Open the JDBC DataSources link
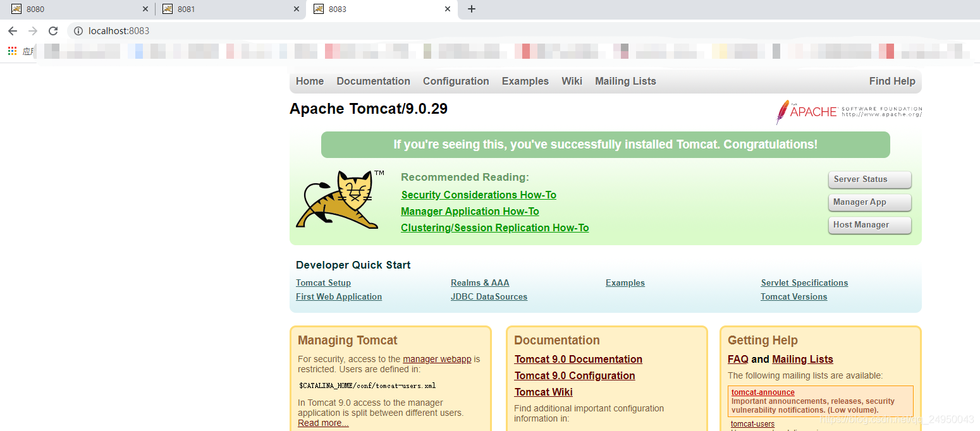 tap(489, 296)
